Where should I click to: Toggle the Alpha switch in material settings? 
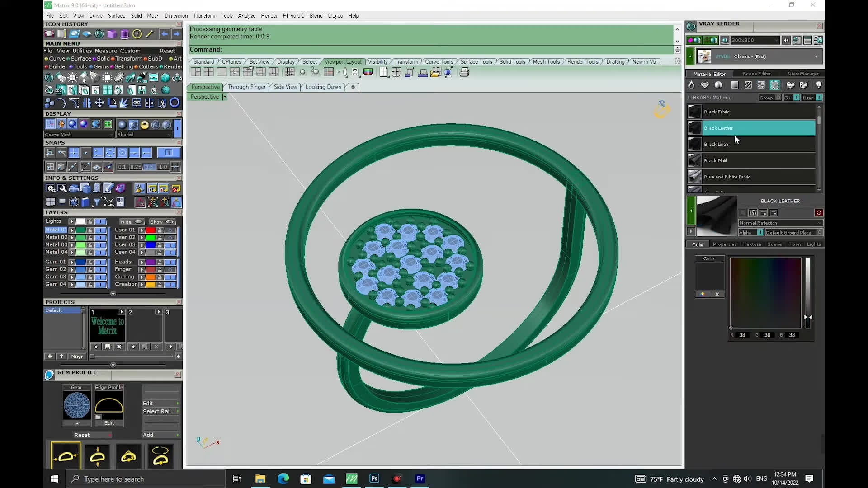tap(760, 233)
